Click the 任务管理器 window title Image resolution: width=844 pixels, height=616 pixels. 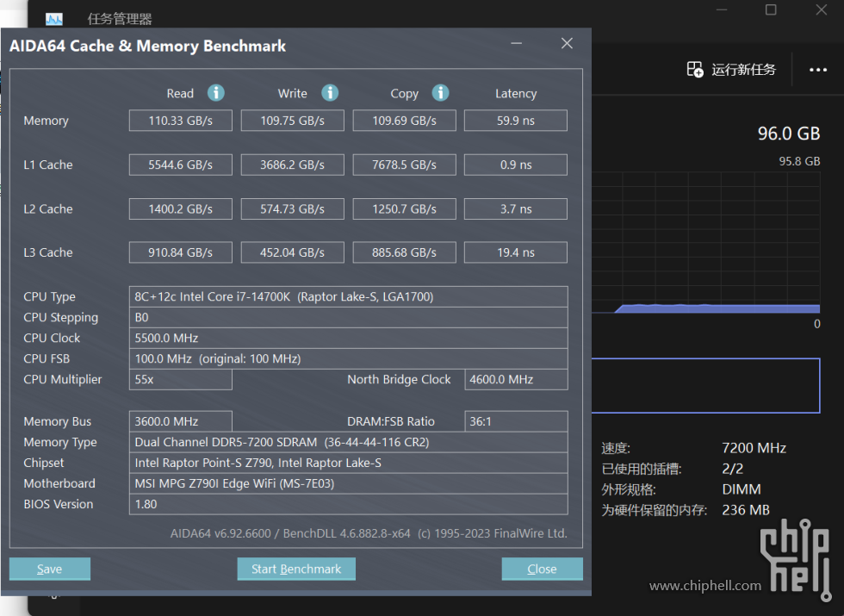(120, 19)
